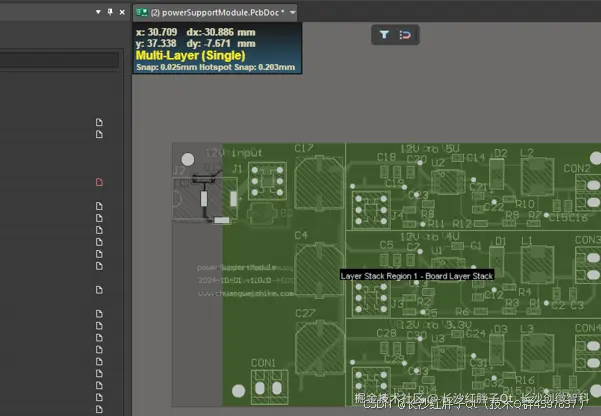The width and height of the screenshot is (601, 416).
Task: Select the J3 header footprint
Action: (x=371, y=298)
